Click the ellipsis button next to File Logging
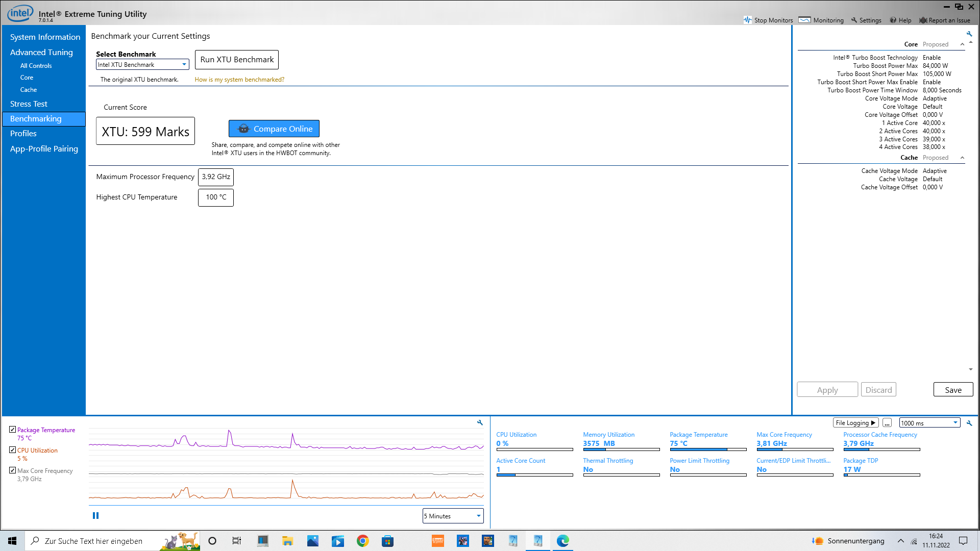This screenshot has width=980, height=551. coord(887,423)
